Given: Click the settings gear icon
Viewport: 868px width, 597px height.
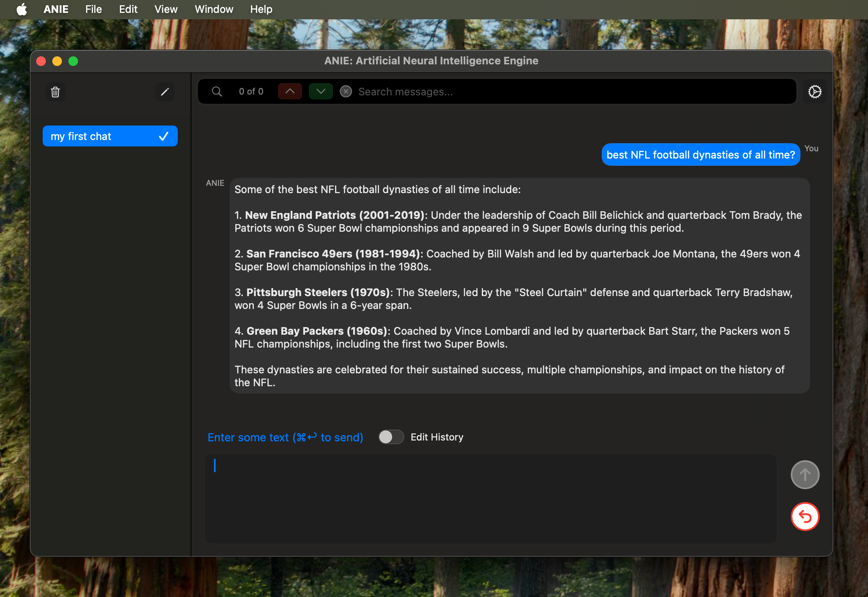Looking at the screenshot, I should pos(816,92).
